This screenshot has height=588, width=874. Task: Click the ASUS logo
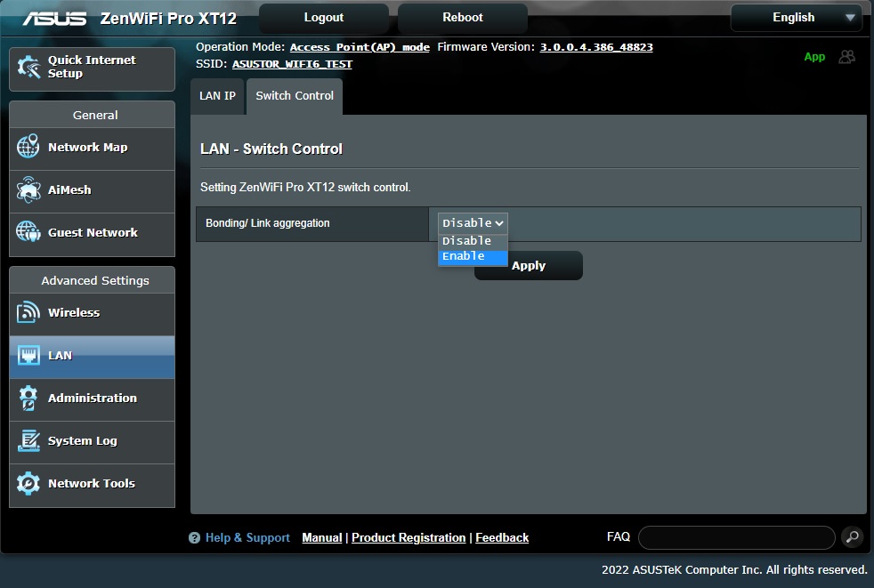54,19
